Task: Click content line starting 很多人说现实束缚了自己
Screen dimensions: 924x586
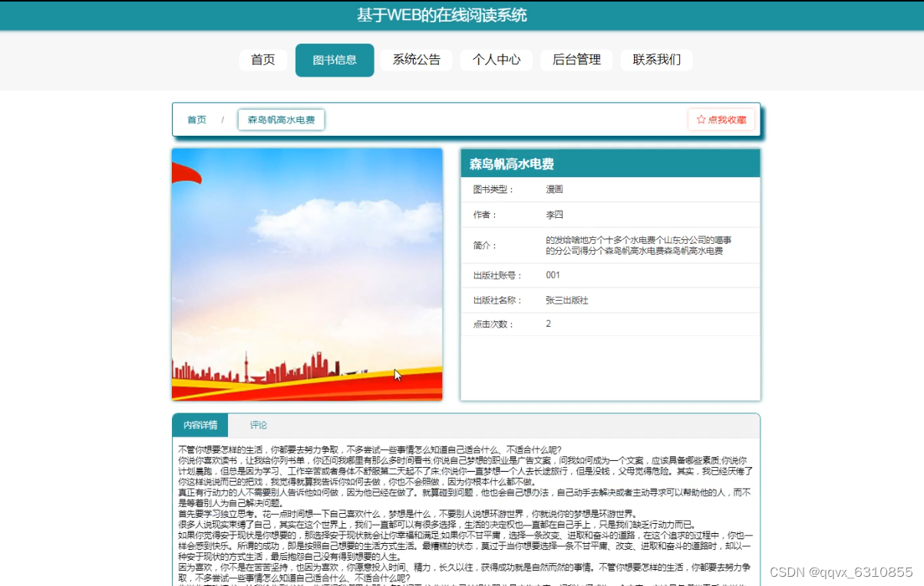Action: pyautogui.click(x=437, y=525)
